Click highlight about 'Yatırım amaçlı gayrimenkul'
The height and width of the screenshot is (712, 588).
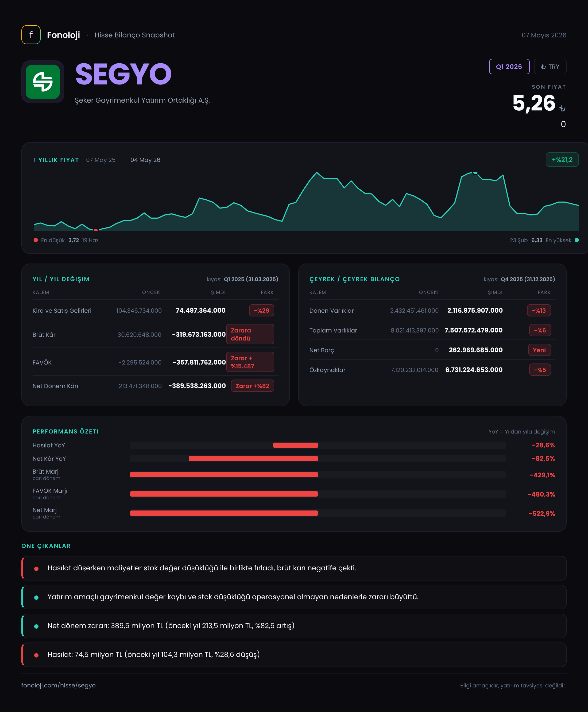[x=294, y=597]
